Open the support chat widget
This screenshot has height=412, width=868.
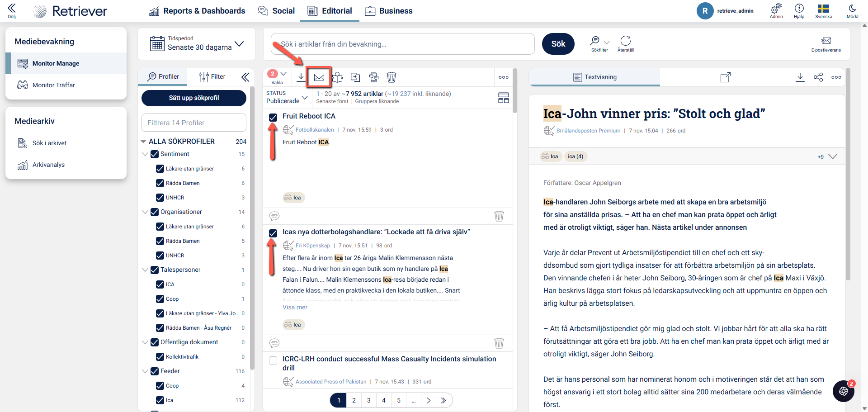[844, 391]
